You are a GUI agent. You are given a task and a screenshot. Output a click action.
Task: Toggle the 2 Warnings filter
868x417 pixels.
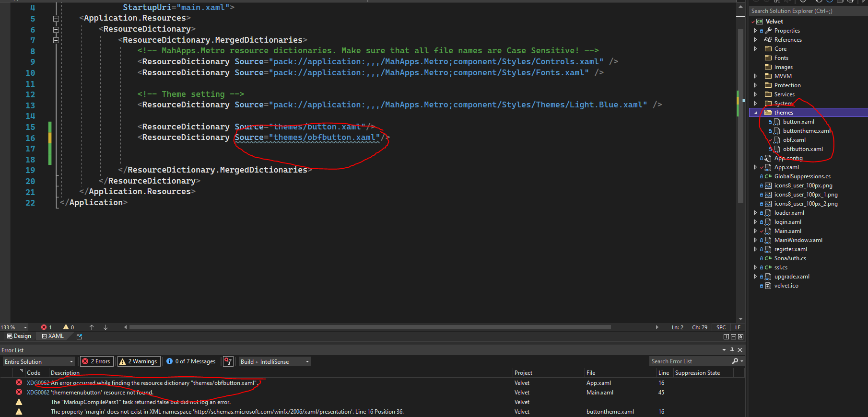139,361
